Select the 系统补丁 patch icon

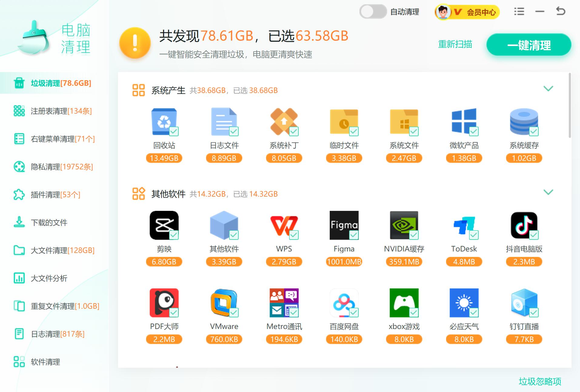click(x=284, y=121)
